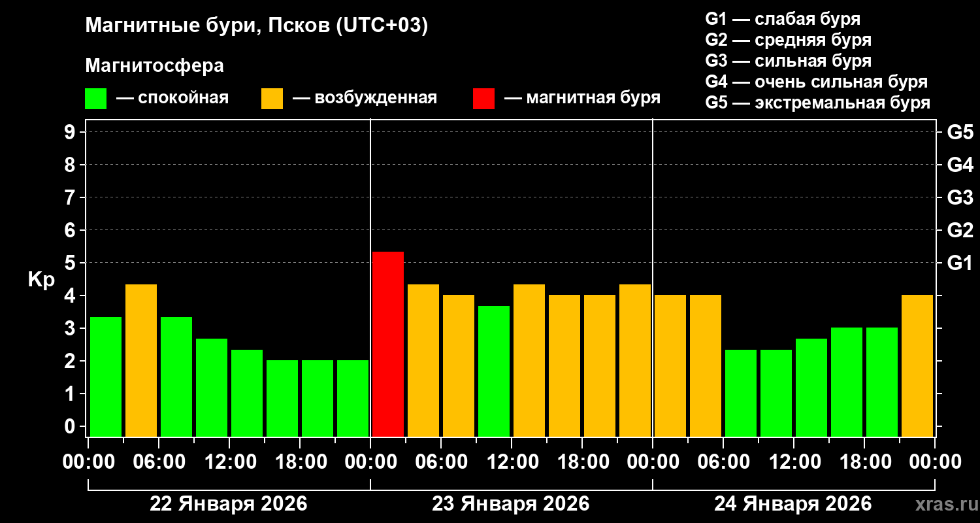Click the '— магнитная буря' legend label

tap(582, 98)
